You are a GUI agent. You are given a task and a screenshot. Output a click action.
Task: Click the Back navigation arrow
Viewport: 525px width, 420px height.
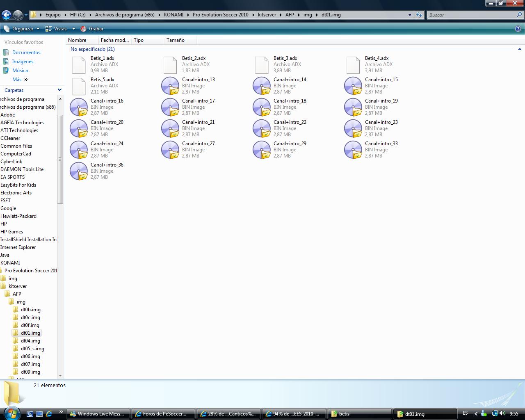(x=6, y=15)
